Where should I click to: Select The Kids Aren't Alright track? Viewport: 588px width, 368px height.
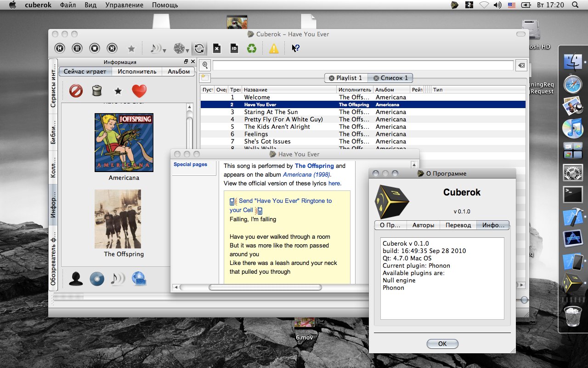(x=363, y=126)
